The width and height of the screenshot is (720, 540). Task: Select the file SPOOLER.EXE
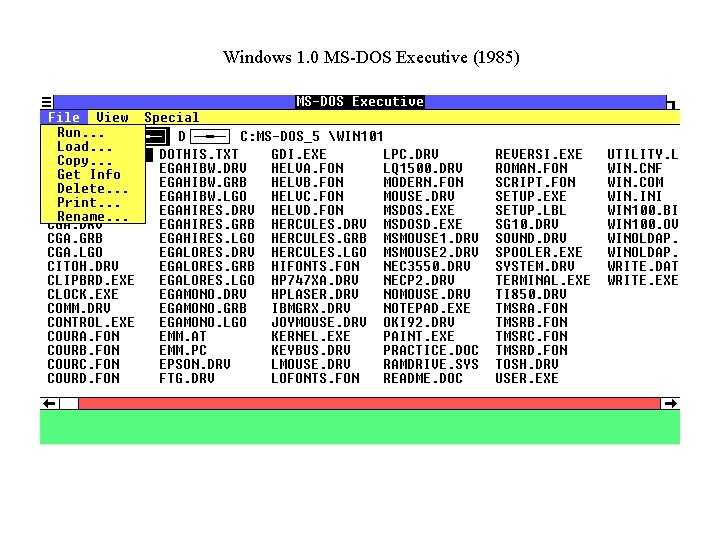click(x=539, y=252)
